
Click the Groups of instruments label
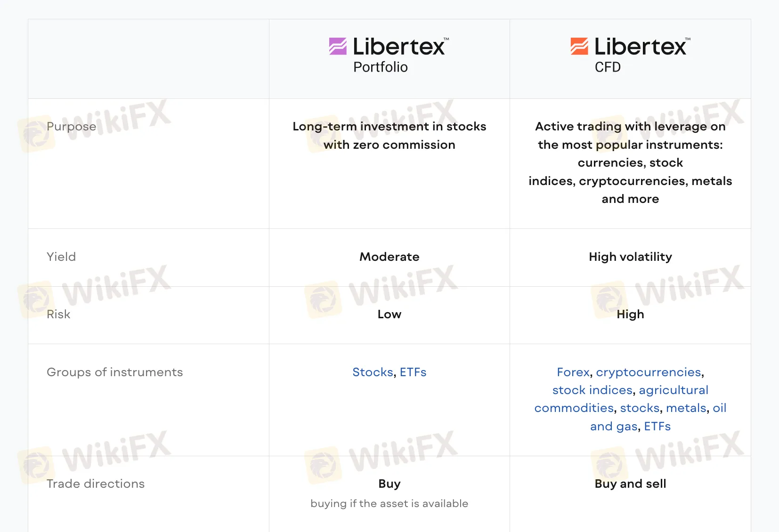click(x=114, y=372)
